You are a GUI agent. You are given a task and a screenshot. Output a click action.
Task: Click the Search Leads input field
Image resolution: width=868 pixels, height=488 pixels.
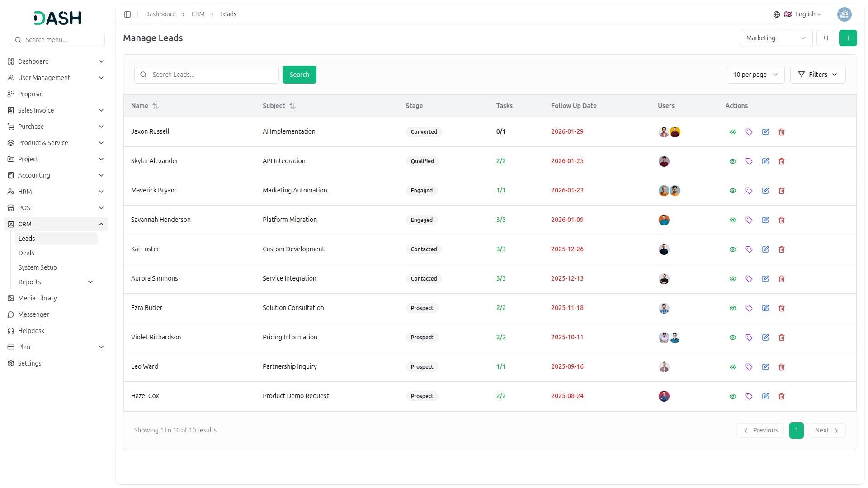click(212, 75)
